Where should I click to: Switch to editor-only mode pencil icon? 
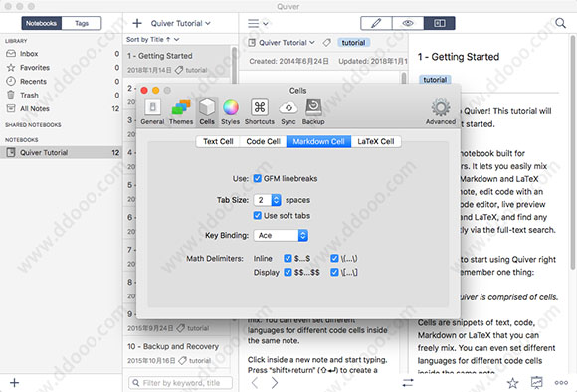point(376,23)
